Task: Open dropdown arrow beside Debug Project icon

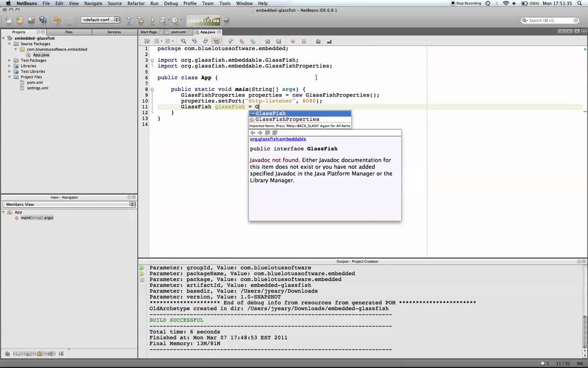Action: (169, 20)
